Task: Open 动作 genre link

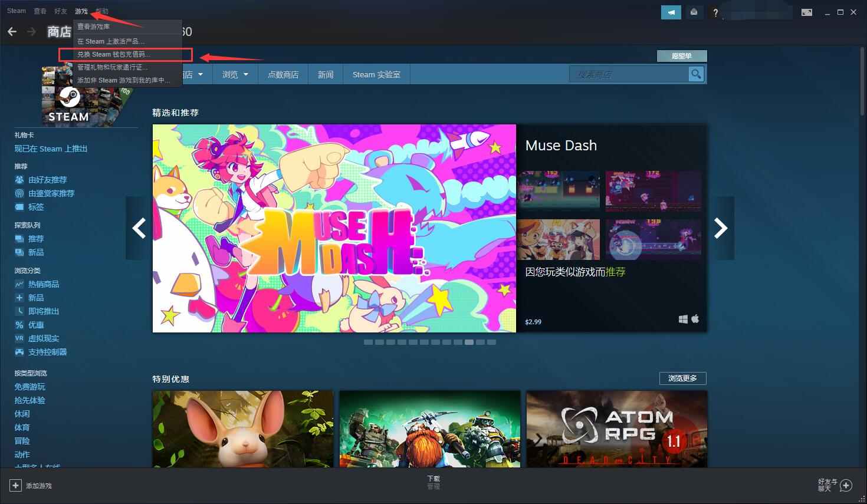Action: click(x=22, y=454)
